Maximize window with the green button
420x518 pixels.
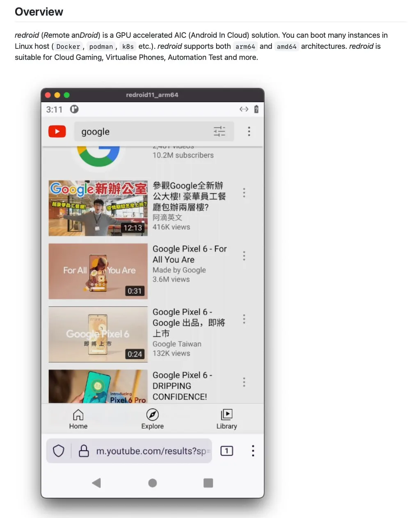click(66, 95)
